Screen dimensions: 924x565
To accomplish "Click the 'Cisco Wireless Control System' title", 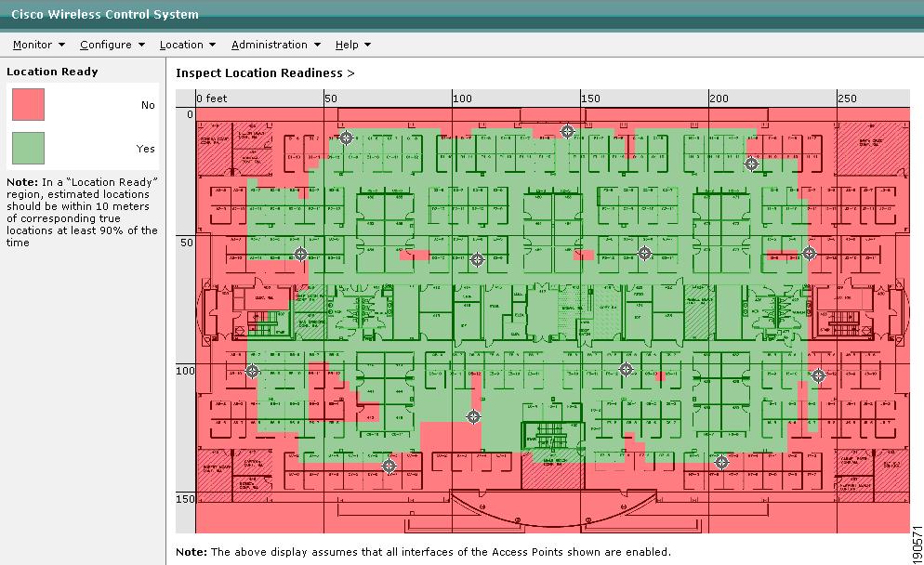I will [x=105, y=14].
